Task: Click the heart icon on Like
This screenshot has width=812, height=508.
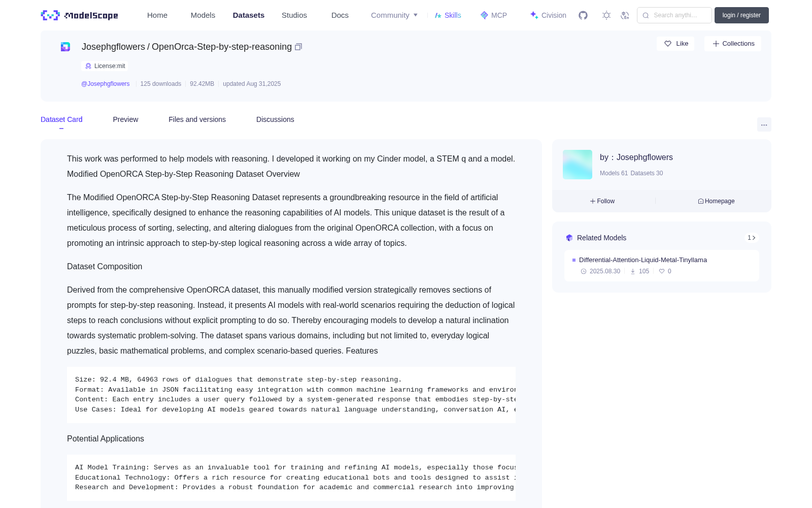Action: [668, 44]
